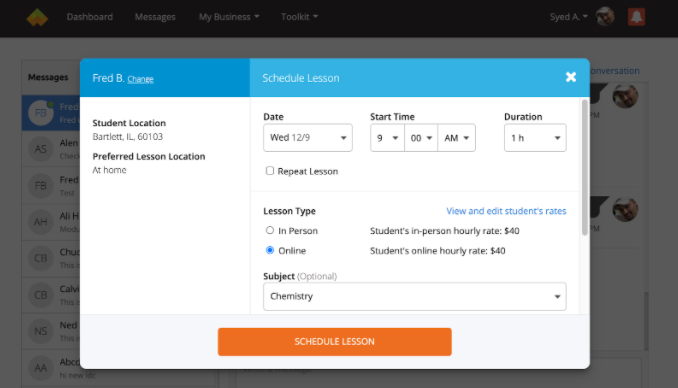Select the Online lesson type radio
The width and height of the screenshot is (678, 388).
[270, 250]
